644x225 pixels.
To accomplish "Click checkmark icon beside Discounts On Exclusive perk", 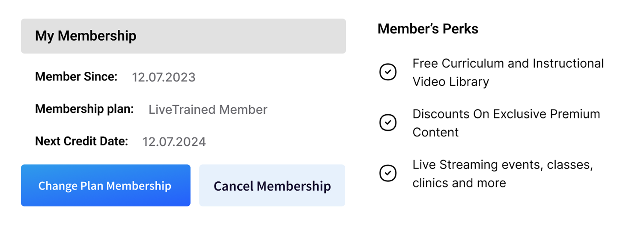I will coord(388,123).
